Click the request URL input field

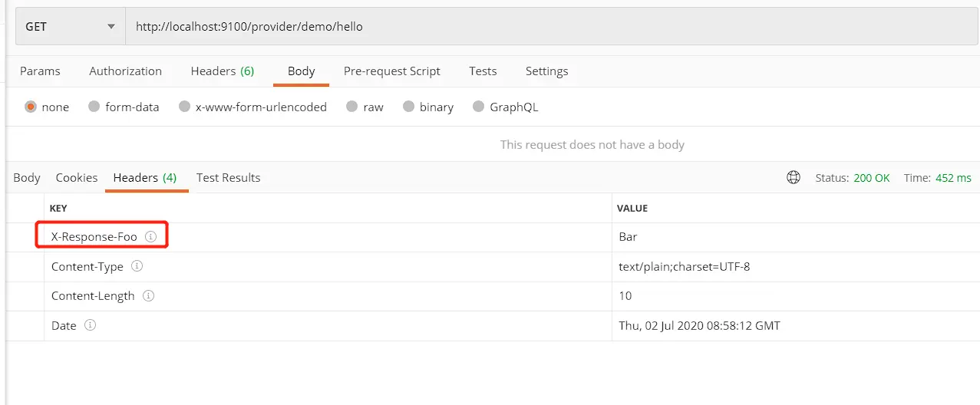tap(537, 26)
